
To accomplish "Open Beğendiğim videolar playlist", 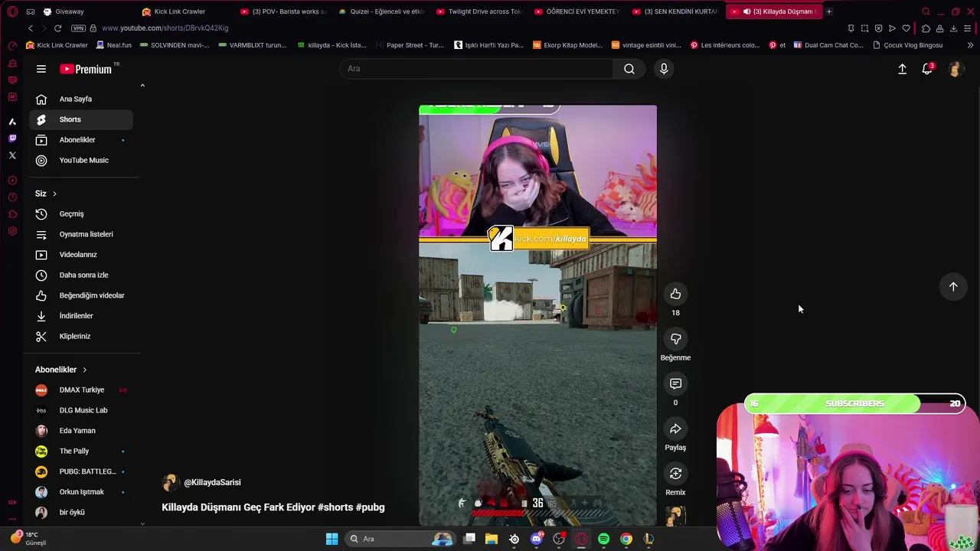I will 81,295.
